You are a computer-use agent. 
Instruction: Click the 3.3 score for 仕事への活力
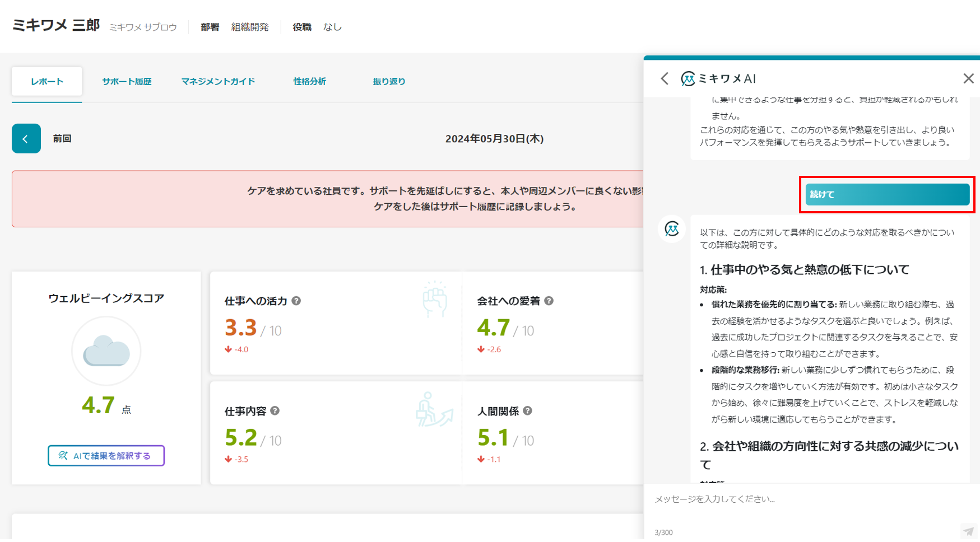[240, 328]
